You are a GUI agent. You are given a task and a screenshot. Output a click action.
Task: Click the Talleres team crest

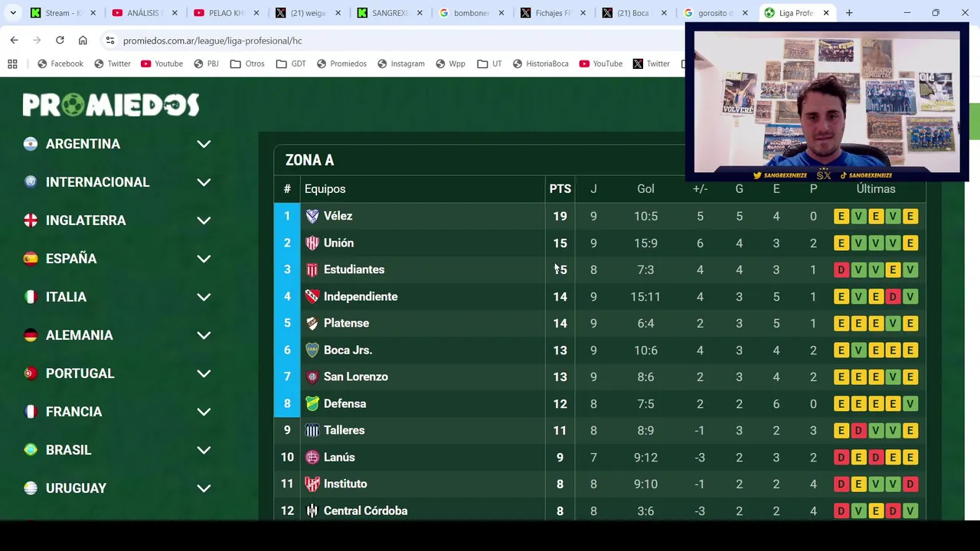[x=312, y=430]
